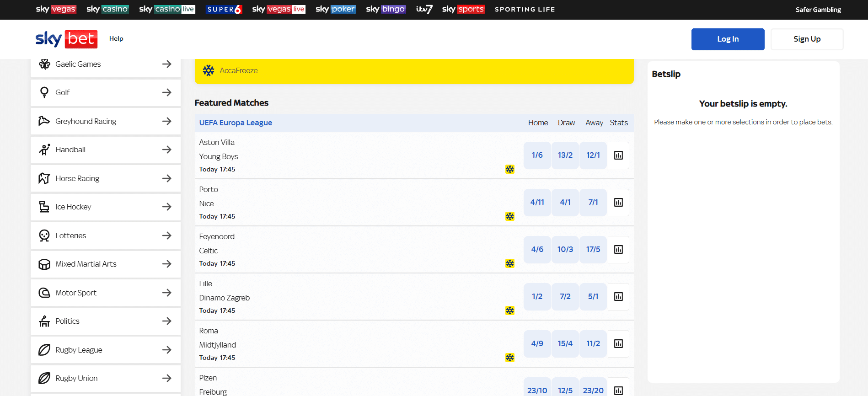Click the Sky Bet logo
The image size is (868, 396).
[x=66, y=39]
